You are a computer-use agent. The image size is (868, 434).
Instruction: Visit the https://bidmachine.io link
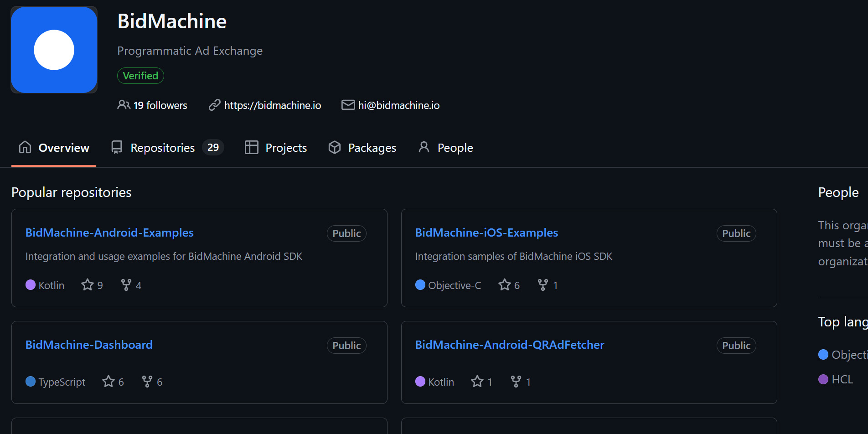(x=272, y=105)
